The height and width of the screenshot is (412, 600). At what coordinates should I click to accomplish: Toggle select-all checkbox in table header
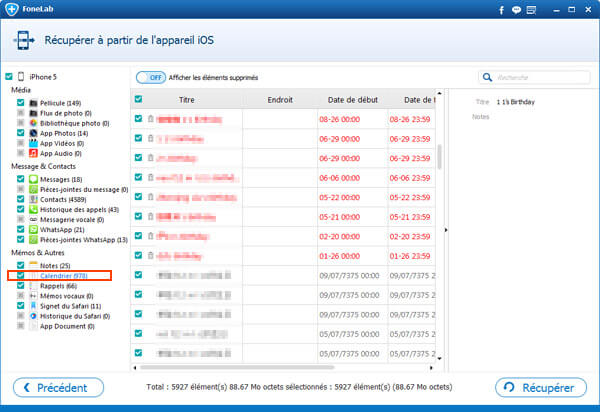coord(138,100)
